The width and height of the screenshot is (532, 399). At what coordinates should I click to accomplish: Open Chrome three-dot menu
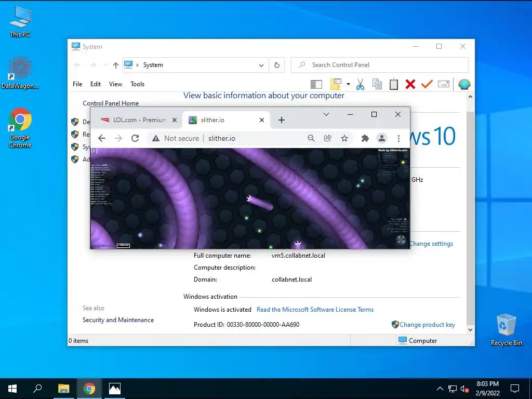pyautogui.click(x=398, y=138)
